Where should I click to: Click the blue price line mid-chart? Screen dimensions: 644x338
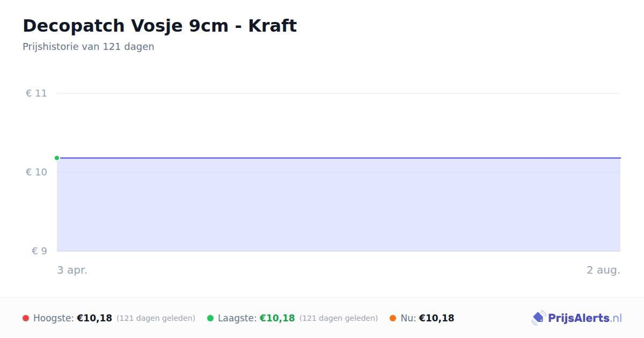339,158
